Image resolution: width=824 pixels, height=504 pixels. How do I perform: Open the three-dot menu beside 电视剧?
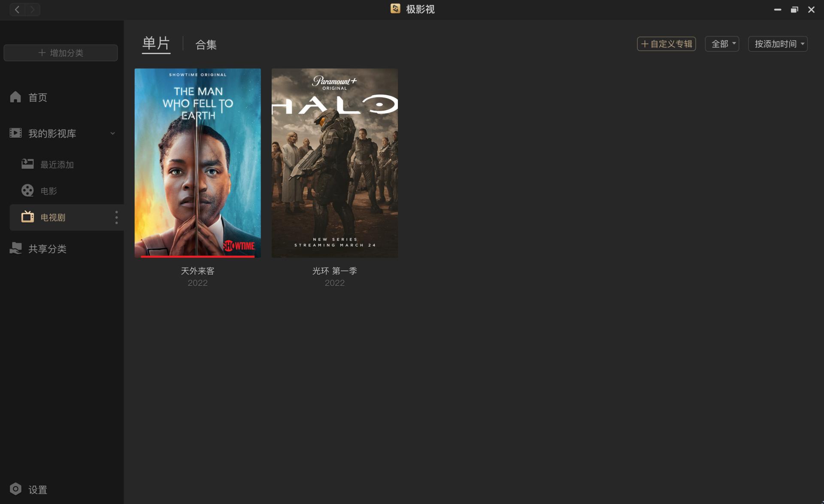point(116,217)
